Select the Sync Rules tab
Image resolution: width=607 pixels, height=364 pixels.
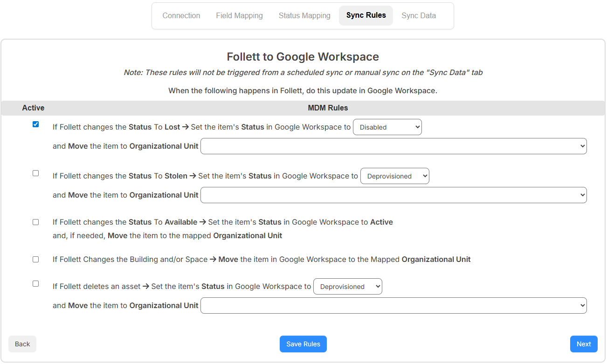(366, 15)
